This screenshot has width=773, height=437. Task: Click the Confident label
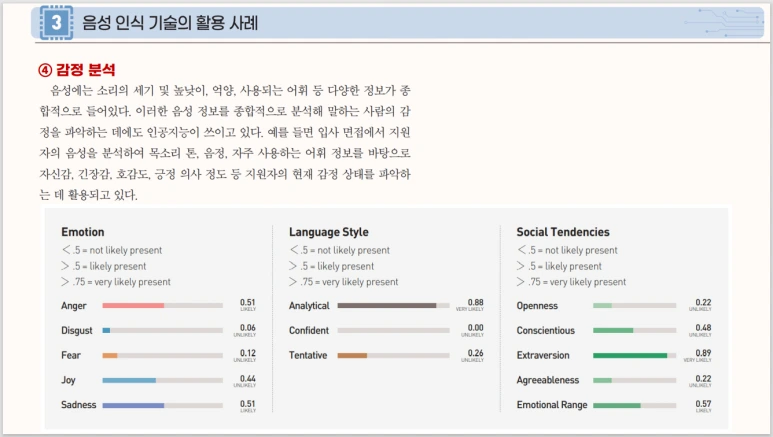pyautogui.click(x=309, y=330)
